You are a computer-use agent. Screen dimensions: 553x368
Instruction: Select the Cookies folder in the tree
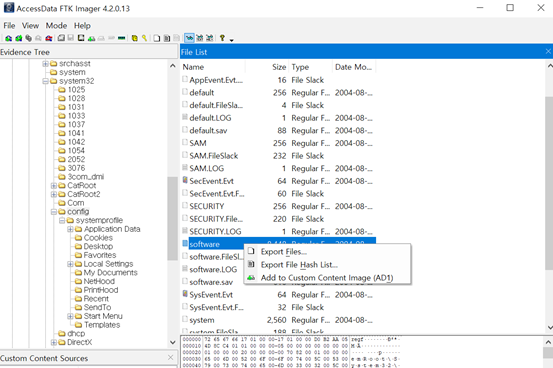(98, 238)
